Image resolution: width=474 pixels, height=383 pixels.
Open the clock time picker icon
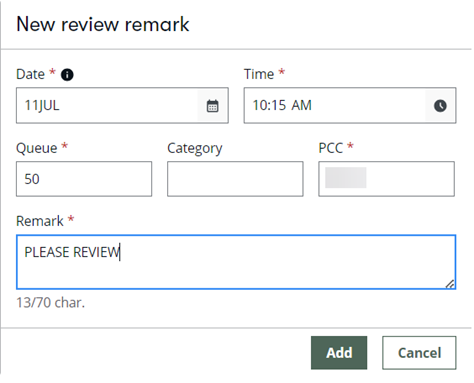pyautogui.click(x=440, y=106)
